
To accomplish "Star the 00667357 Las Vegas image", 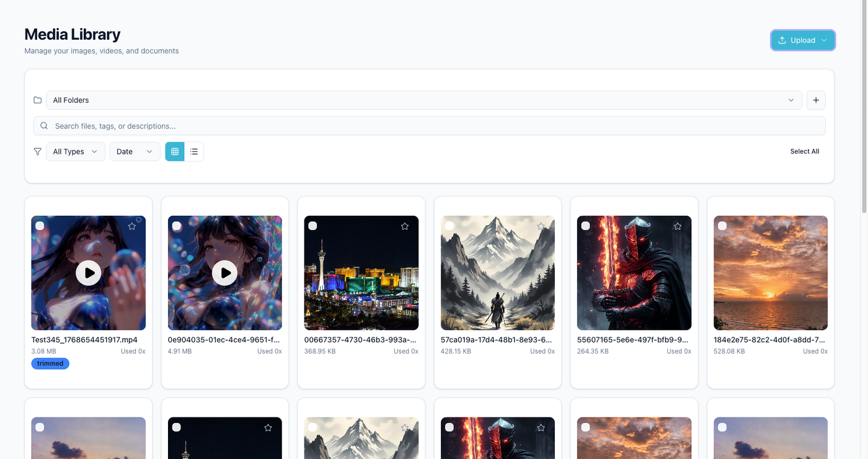I will [405, 226].
